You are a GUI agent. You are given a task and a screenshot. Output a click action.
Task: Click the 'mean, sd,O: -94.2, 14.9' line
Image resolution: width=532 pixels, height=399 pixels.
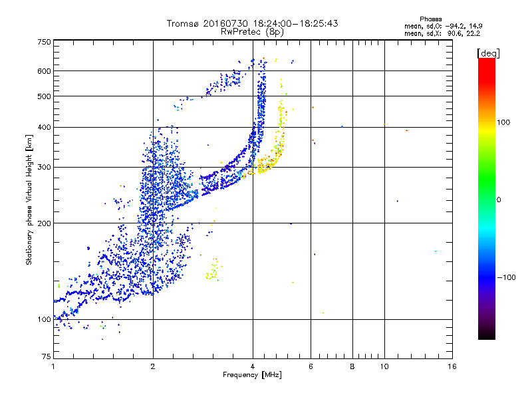(x=443, y=26)
